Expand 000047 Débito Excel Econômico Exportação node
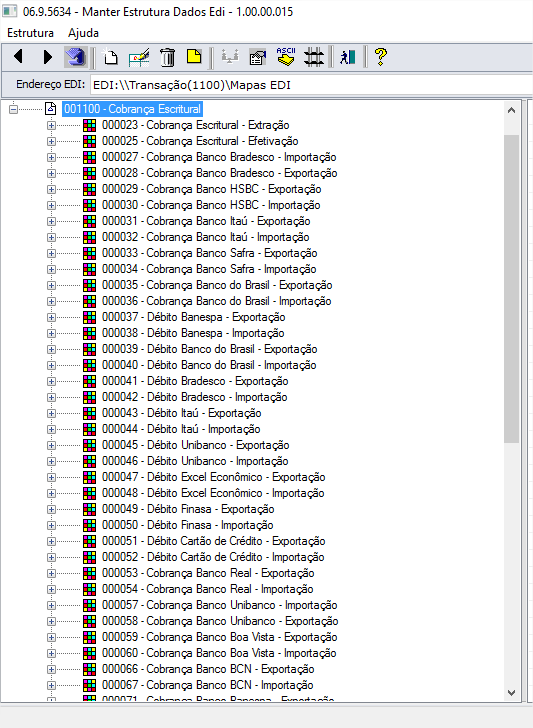 [51, 478]
